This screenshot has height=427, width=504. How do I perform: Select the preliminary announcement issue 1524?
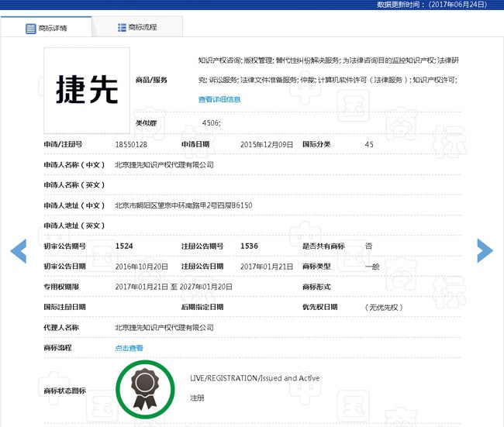point(124,246)
